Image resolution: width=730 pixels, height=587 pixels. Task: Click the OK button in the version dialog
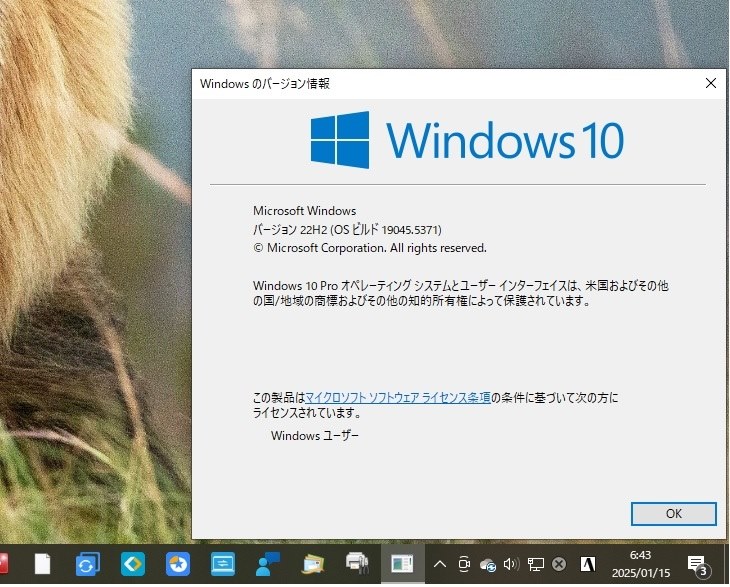click(673, 513)
